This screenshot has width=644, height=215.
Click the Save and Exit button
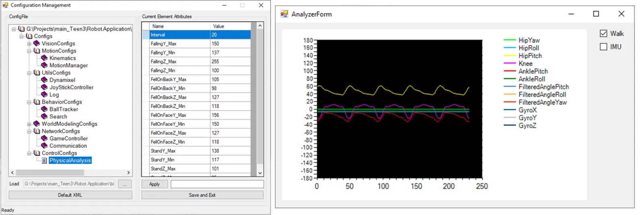coord(202,195)
